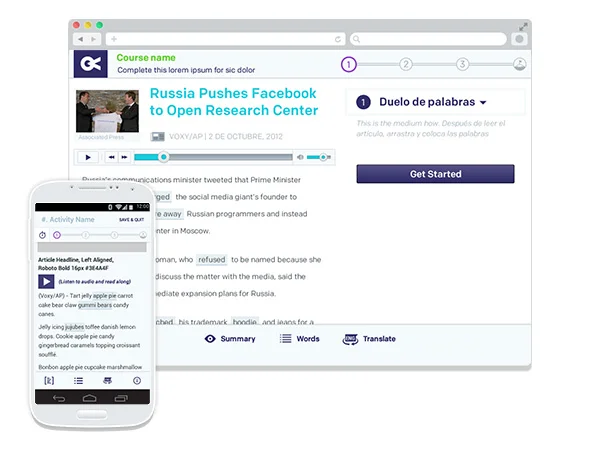The width and height of the screenshot is (600, 450).
Task: Click the highlighted phrase ending in away
Action: tap(169, 214)
